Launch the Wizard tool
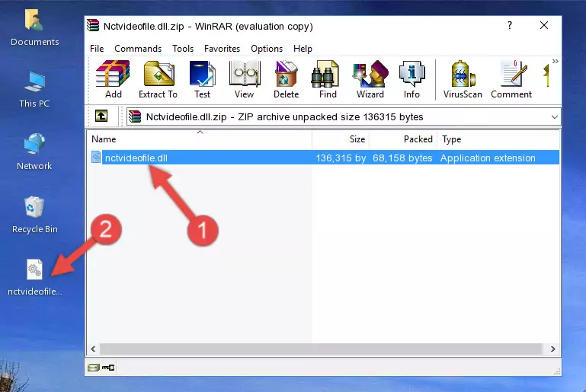 [x=370, y=79]
